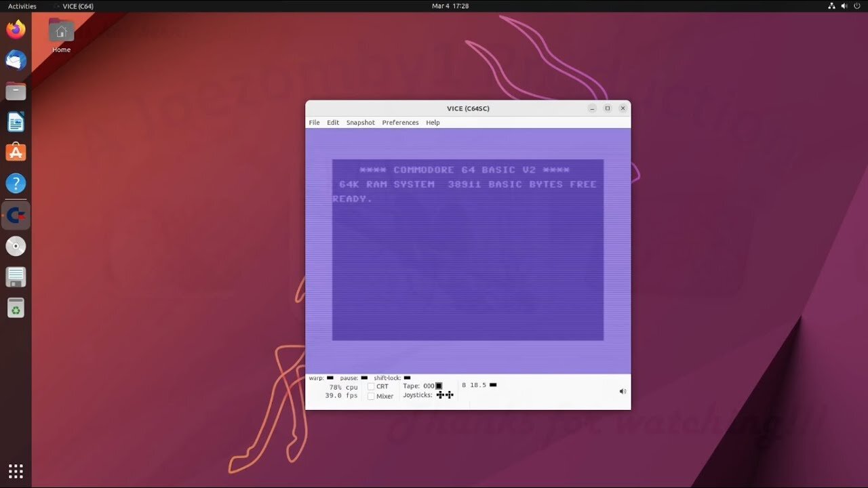Toggle the warp mode indicator
868x488 pixels.
(x=330, y=378)
